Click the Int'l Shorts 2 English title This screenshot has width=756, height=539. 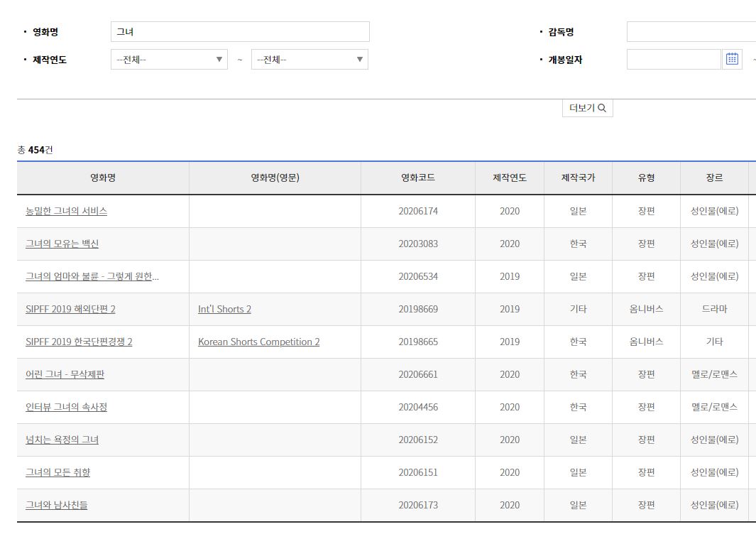click(x=224, y=310)
